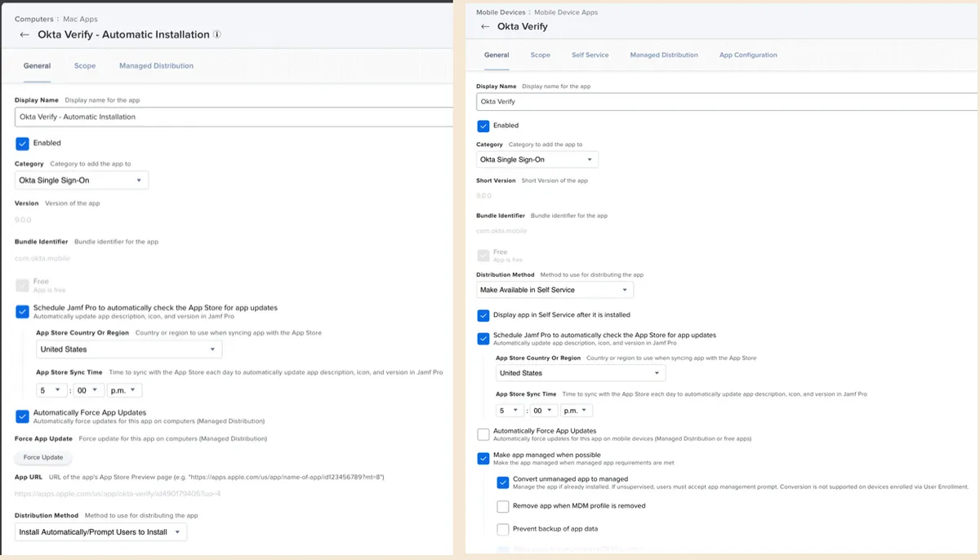
Task: Check Prevent backup of app data
Action: pyautogui.click(x=503, y=529)
